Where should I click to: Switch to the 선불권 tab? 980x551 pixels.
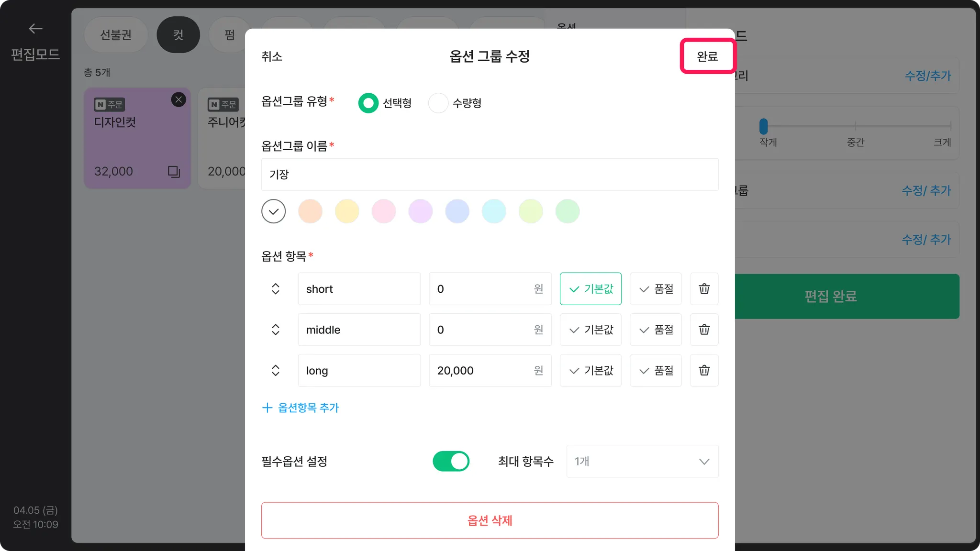coord(115,35)
